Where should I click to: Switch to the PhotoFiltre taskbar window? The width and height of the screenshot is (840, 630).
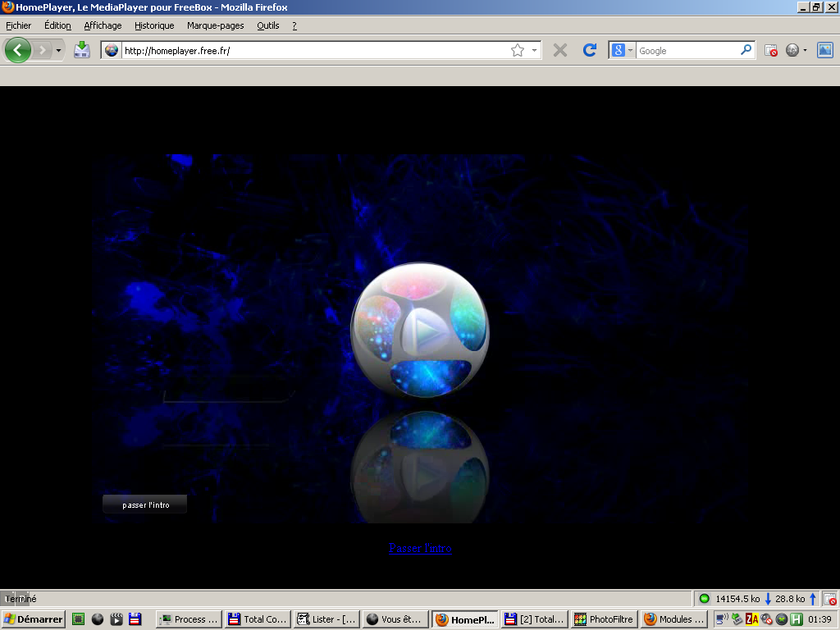603,619
